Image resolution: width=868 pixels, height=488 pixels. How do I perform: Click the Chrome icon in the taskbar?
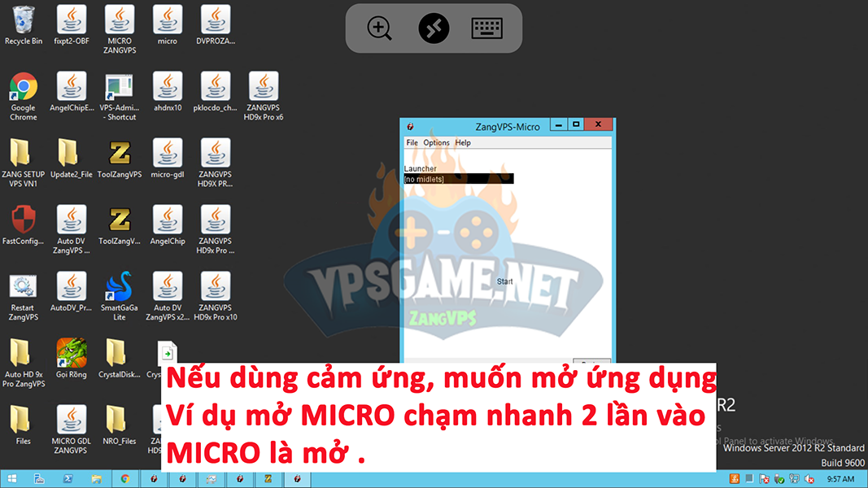click(x=125, y=479)
